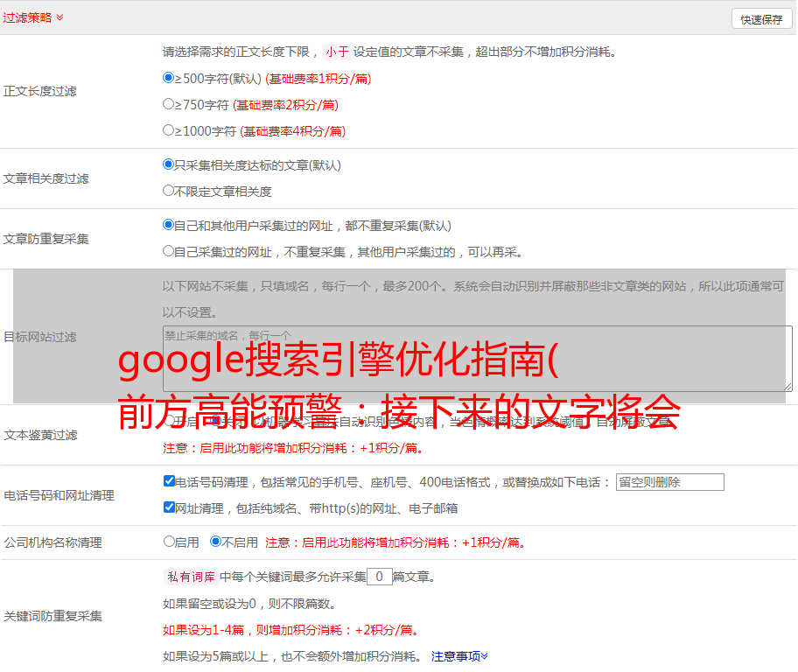Uncheck the 电话号码清理 checkbox
The width and height of the screenshot is (798, 672).
click(x=169, y=481)
